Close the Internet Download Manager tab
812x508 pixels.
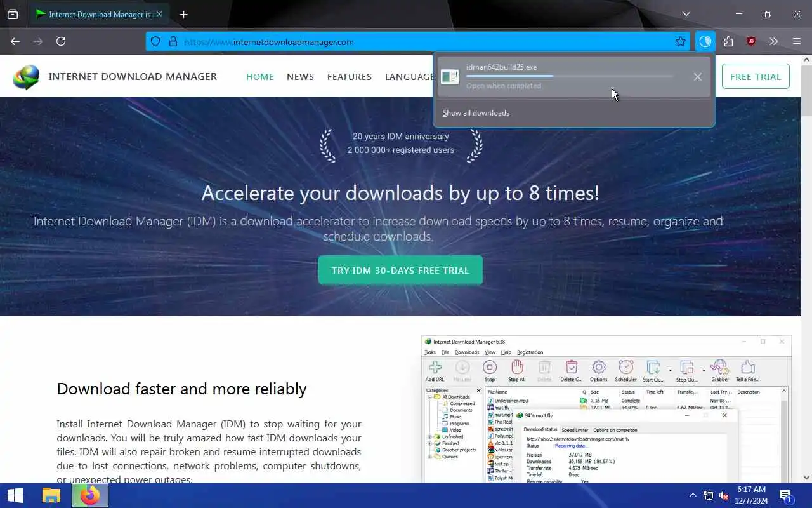[159, 14]
